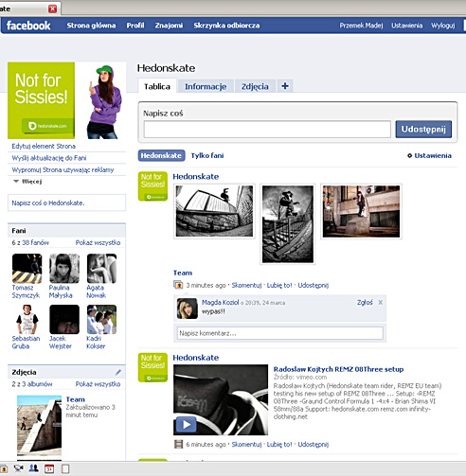Image resolution: width=466 pixels, height=476 pixels.
Task: Open Paulina Małyska's fan avatar
Action: (x=64, y=269)
